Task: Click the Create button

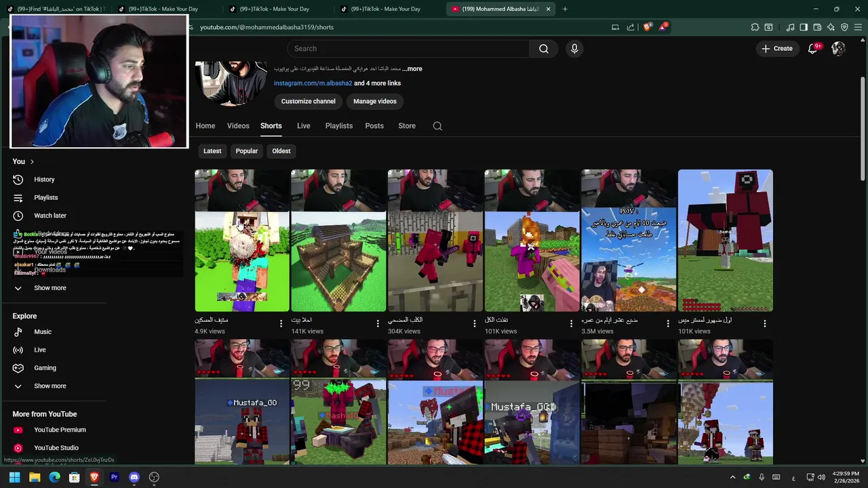Action: pos(777,49)
